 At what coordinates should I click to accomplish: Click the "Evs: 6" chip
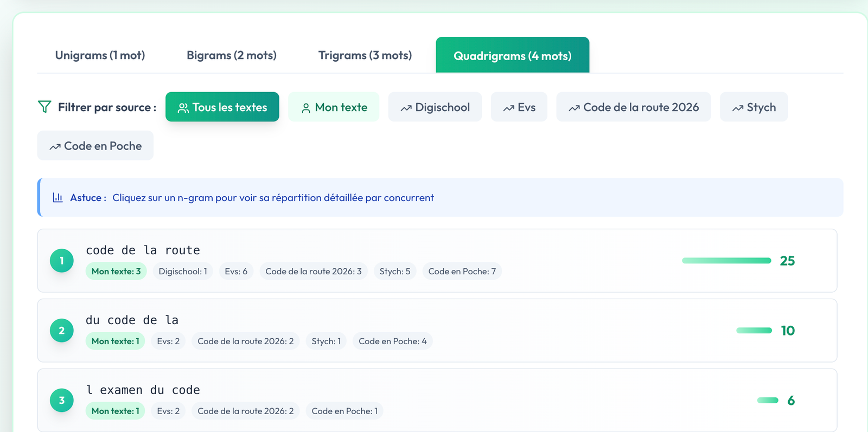click(236, 271)
